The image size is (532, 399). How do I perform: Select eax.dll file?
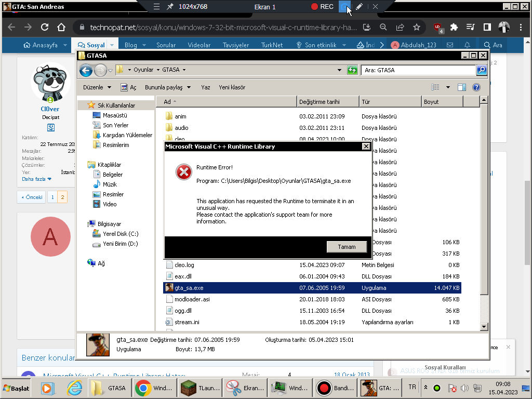pyautogui.click(x=183, y=276)
